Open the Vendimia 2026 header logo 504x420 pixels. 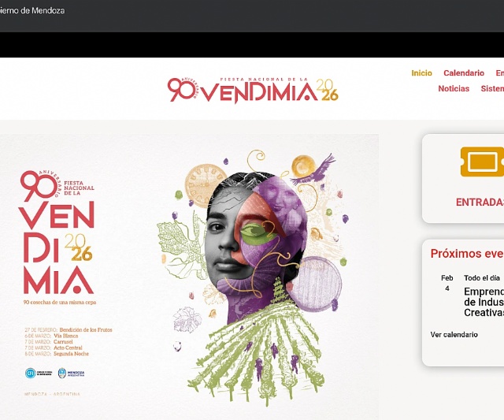253,90
